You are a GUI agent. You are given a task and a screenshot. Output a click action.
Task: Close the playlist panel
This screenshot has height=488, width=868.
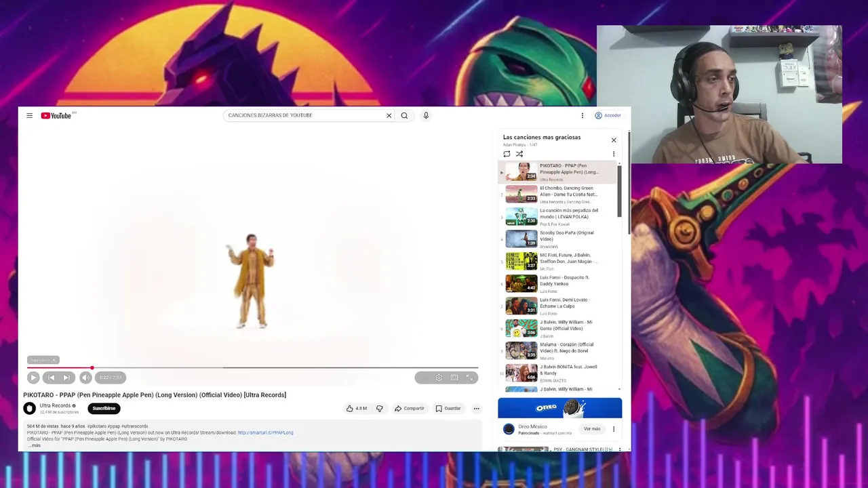tap(614, 140)
